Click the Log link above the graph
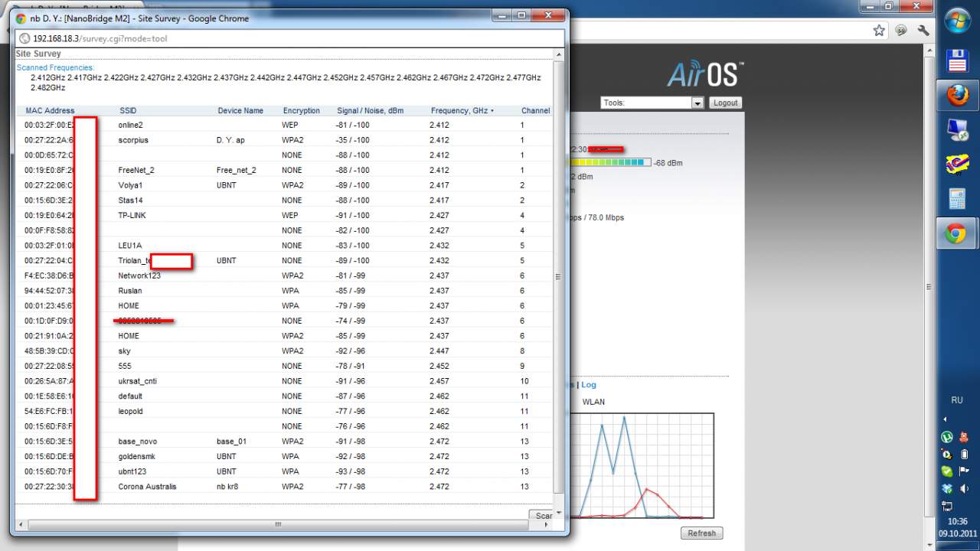 tap(588, 385)
